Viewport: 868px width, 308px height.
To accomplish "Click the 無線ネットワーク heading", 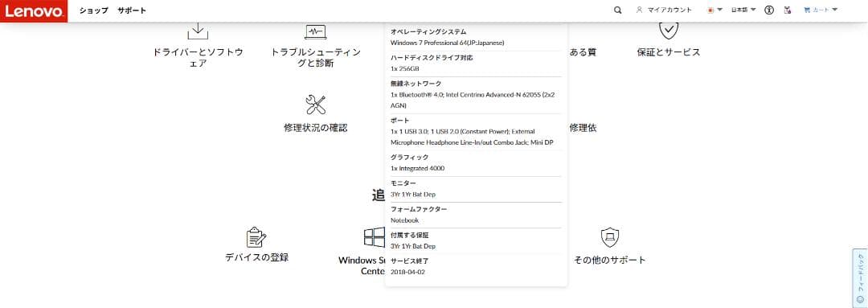I will click(x=416, y=84).
